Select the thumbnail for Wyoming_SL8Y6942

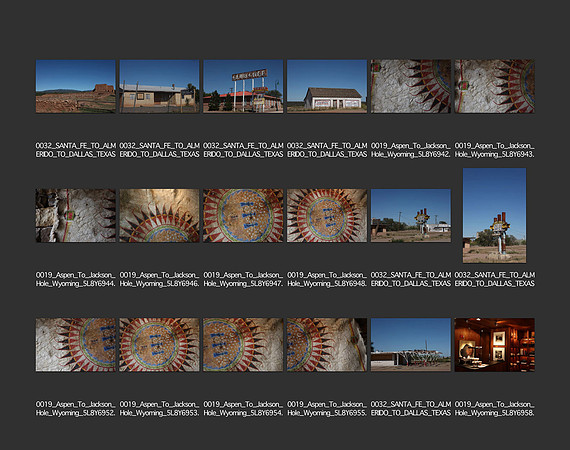(411, 87)
